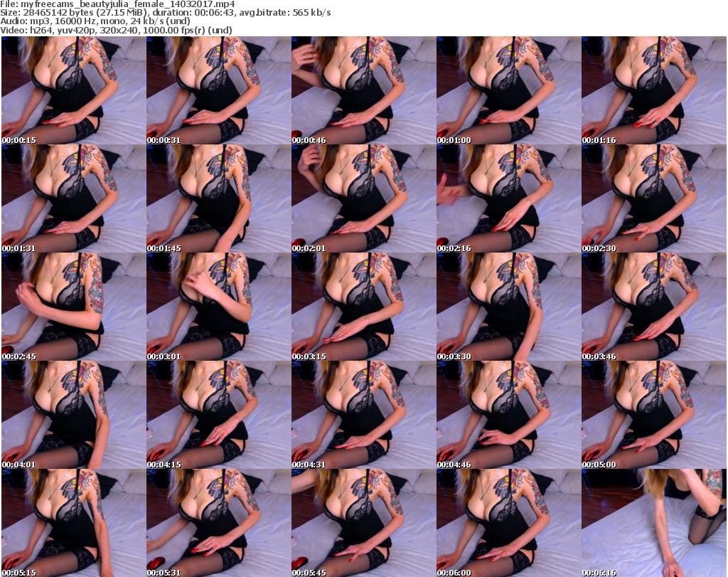Click the file name line 'myfreecams_beautyjulia_female_14032017.mp4'
728x577 pixels.
117,4
